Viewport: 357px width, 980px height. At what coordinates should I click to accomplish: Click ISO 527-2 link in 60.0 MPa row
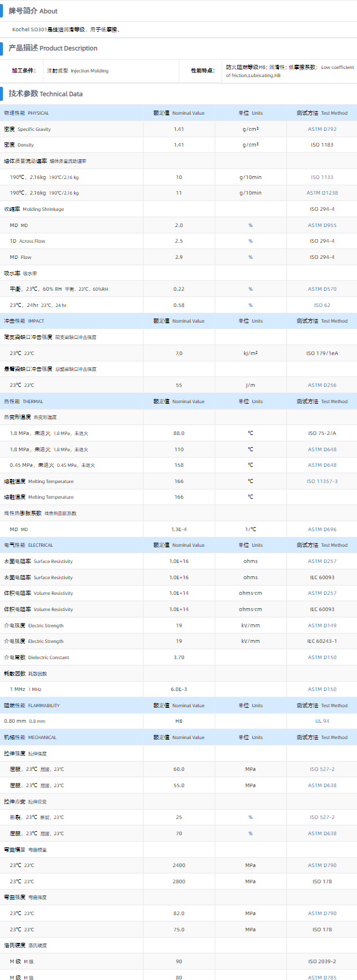point(322,769)
